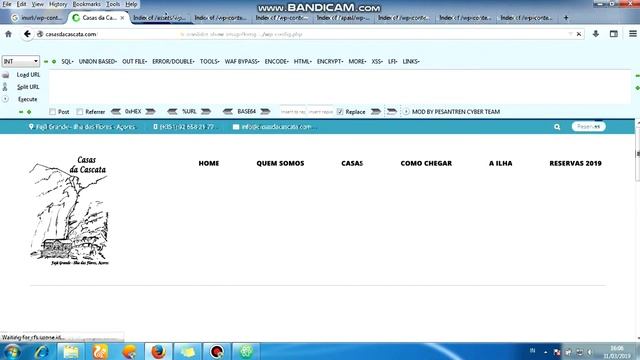Click the Load URL icon in HackBar
The image size is (640, 360).
pos(5,75)
